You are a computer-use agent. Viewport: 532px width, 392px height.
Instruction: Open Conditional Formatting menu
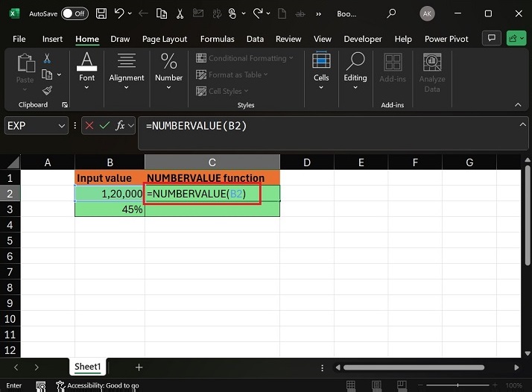[x=244, y=58]
